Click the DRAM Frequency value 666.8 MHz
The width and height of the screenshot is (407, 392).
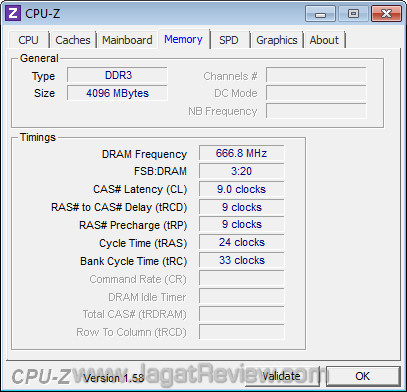(x=241, y=153)
